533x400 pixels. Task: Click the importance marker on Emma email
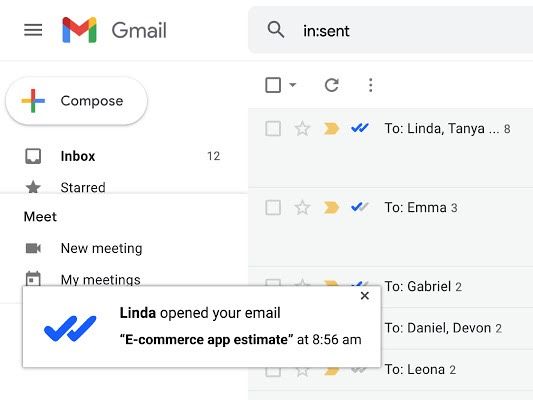coord(331,207)
